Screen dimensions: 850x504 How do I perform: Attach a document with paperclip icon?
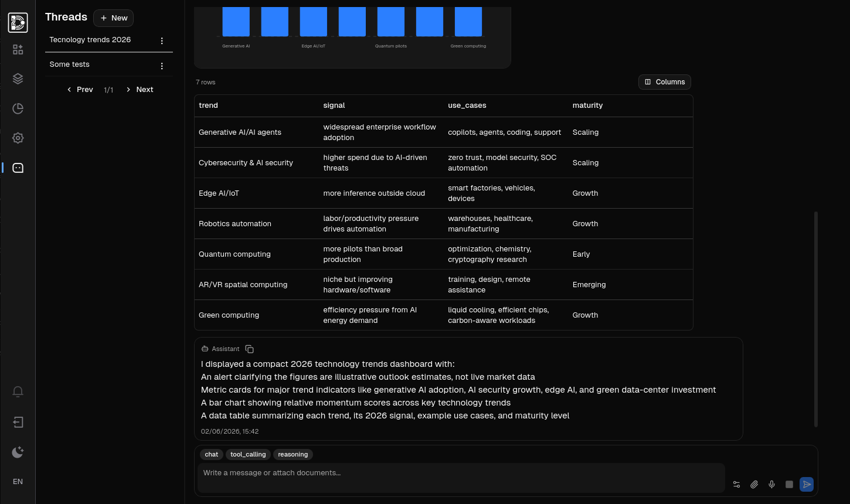[754, 485]
